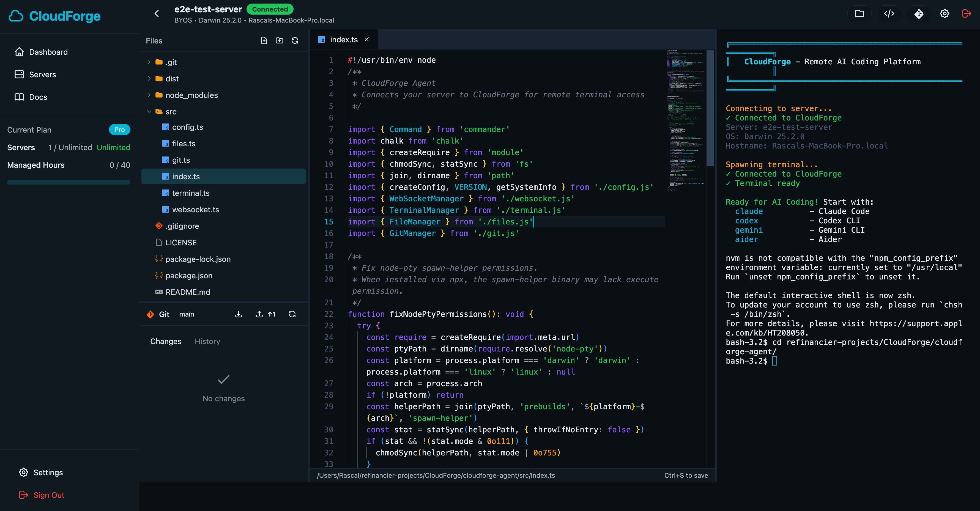
Task: Click the new folder icon in Files panel
Action: (x=280, y=41)
